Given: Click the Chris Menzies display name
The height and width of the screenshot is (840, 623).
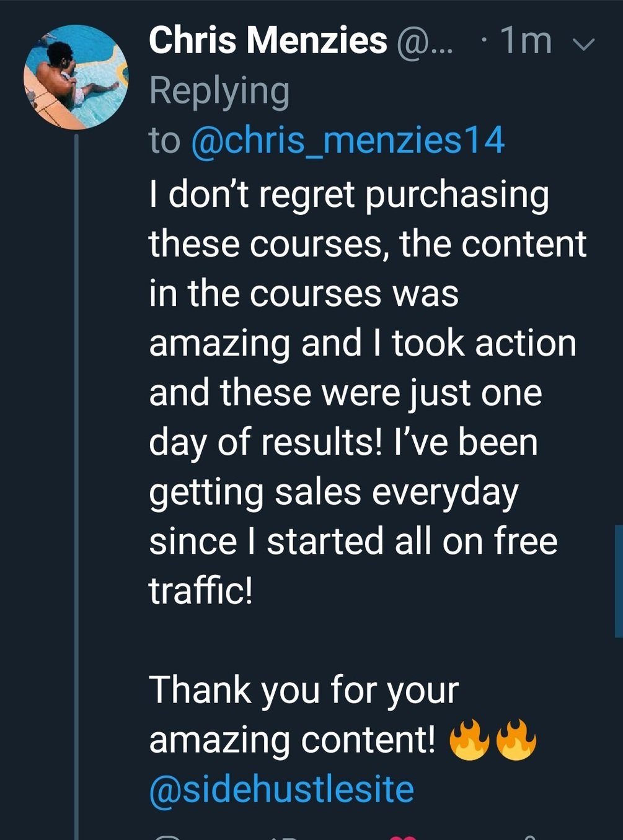Looking at the screenshot, I should [x=268, y=41].
